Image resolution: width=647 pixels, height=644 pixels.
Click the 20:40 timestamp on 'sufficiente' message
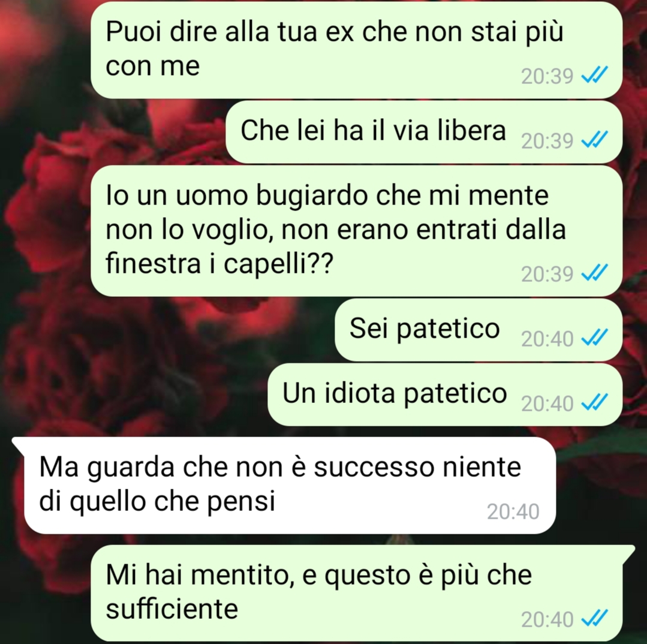(x=547, y=619)
